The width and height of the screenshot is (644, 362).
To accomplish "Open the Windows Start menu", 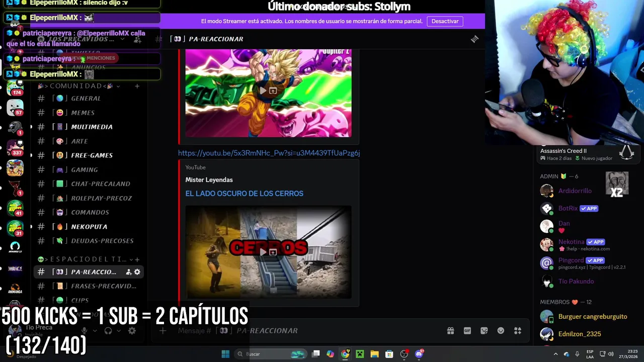I will pyautogui.click(x=225, y=354).
